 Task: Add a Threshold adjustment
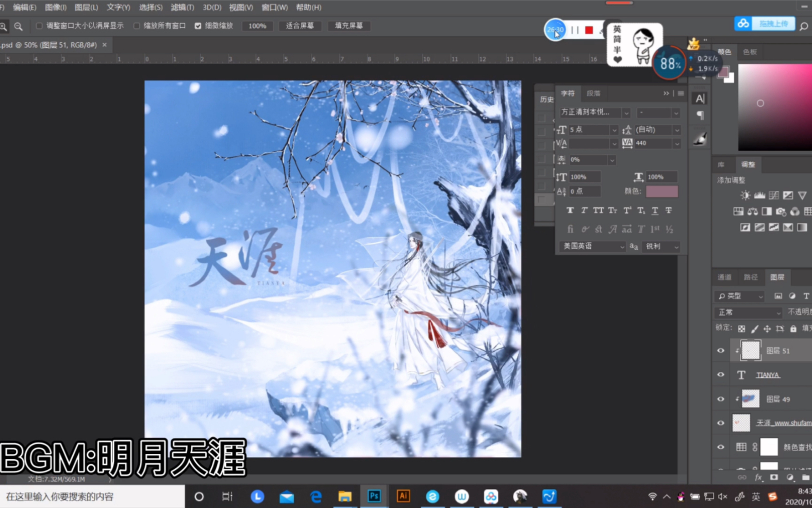click(774, 227)
